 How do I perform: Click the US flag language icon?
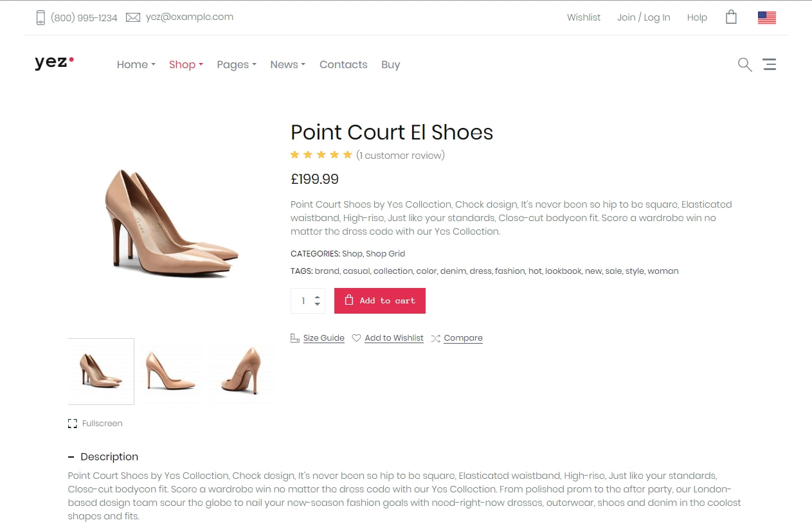pyautogui.click(x=767, y=17)
